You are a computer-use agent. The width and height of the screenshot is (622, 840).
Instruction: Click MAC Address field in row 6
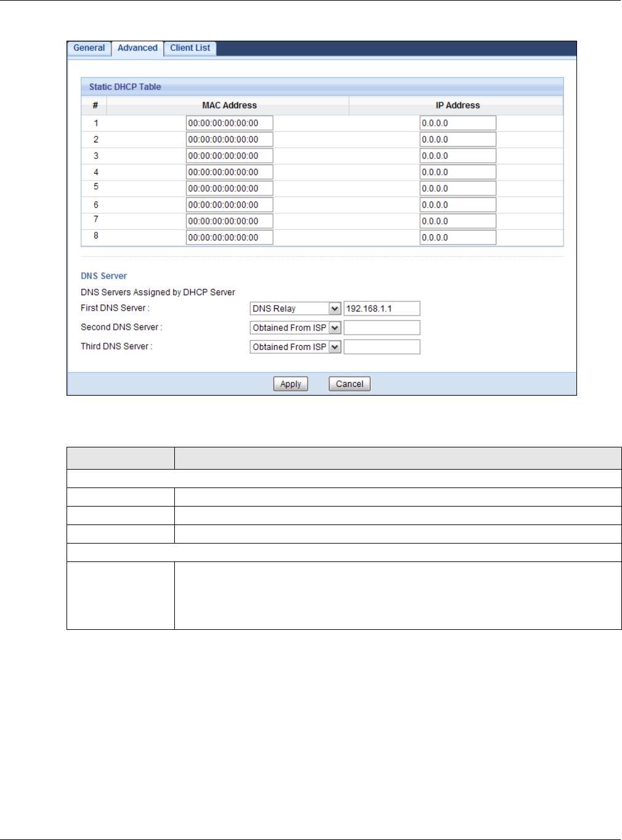coord(230,205)
